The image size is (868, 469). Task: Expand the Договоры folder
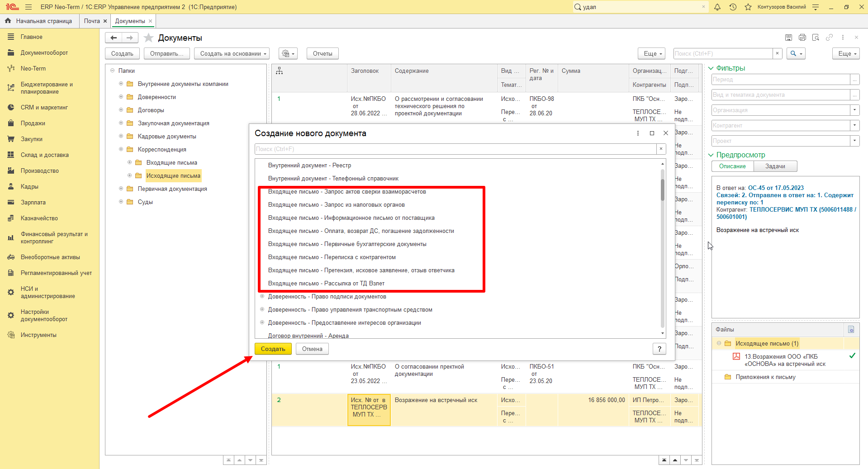[121, 110]
